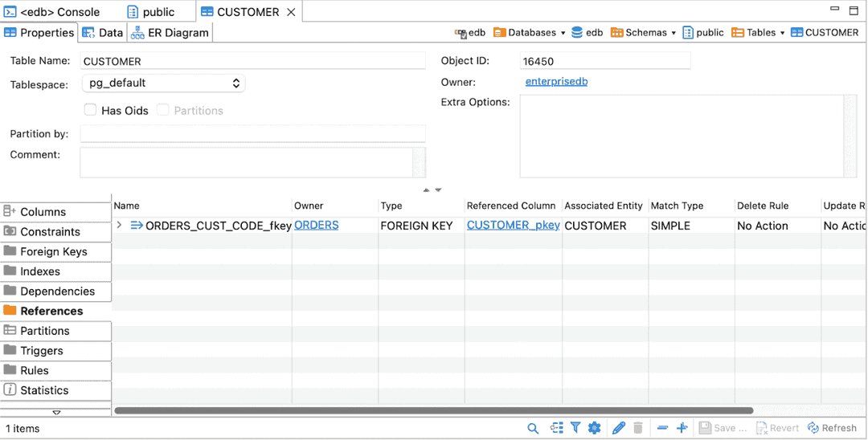Click the tree layout icon beside search
868x440 pixels.
[x=556, y=428]
